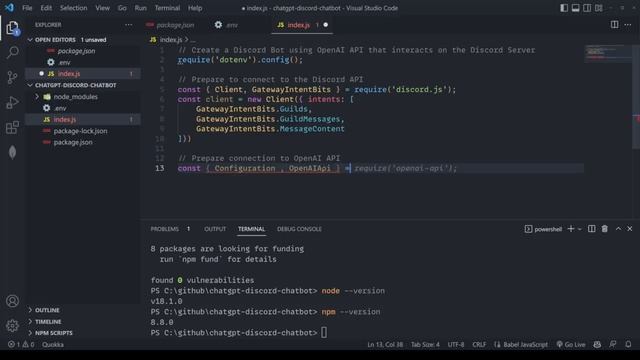Expand the node_modules folder

[83, 97]
